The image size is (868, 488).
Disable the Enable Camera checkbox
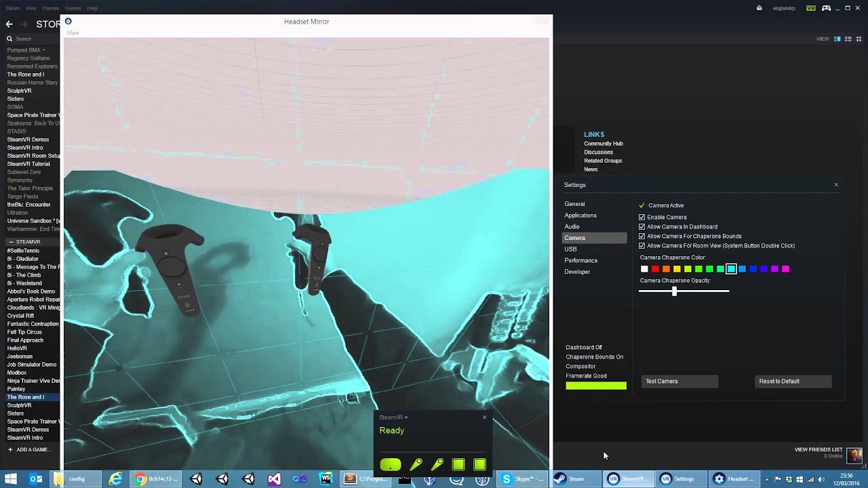pos(642,217)
